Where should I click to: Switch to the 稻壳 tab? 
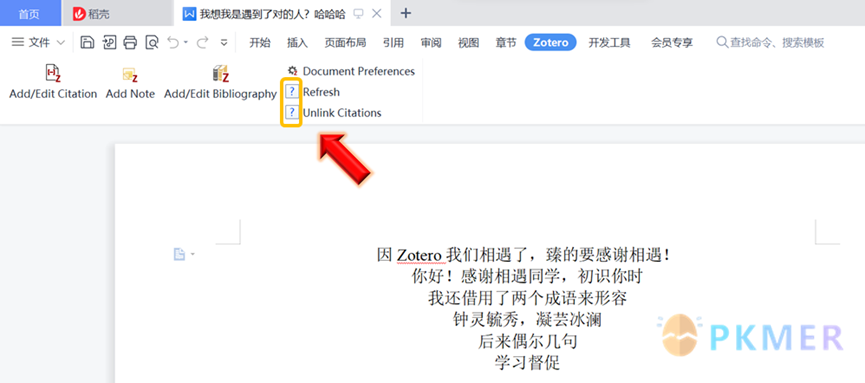pyautogui.click(x=118, y=14)
